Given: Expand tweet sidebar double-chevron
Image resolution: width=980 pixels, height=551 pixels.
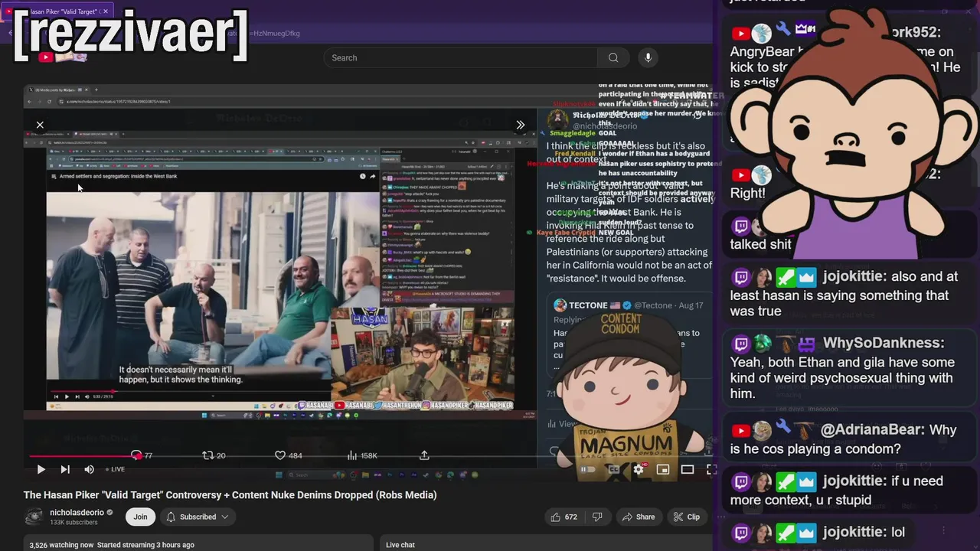Looking at the screenshot, I should click(x=520, y=125).
